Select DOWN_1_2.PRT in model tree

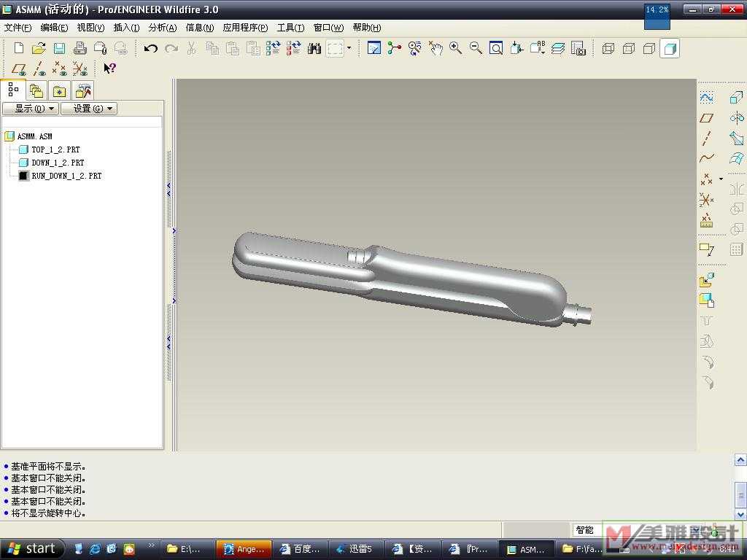tap(58, 163)
